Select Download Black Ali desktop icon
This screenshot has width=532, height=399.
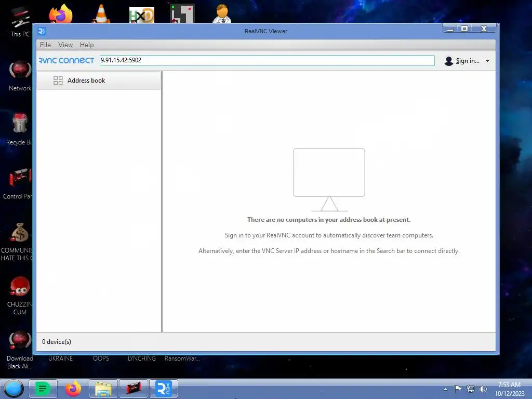click(x=20, y=350)
